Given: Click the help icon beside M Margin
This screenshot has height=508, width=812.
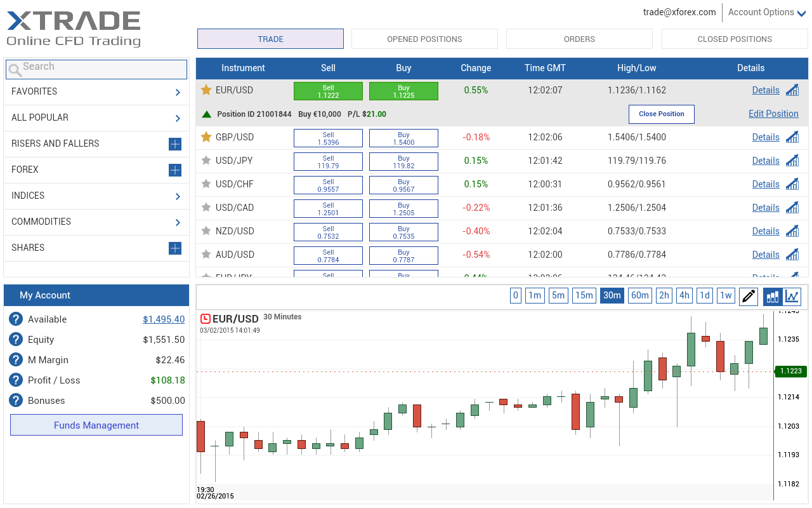Looking at the screenshot, I should [16, 360].
